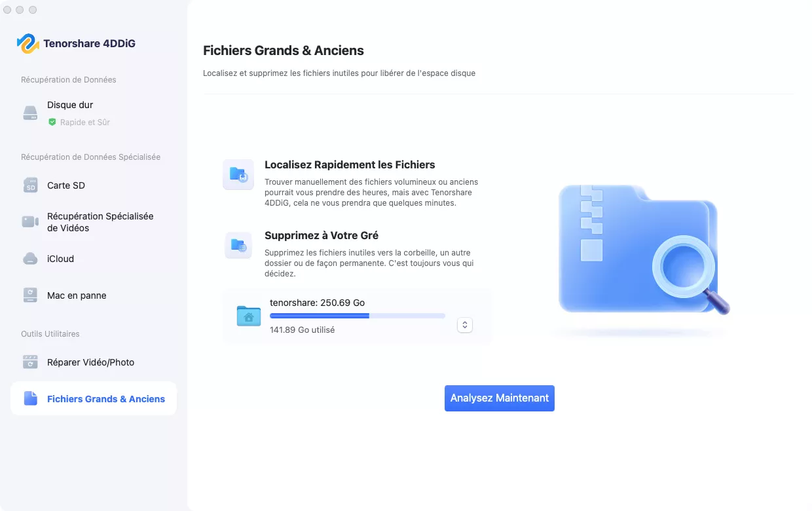Go to Récupération Spécialisée de Vidéos
The image size is (812, 511).
pos(94,222)
